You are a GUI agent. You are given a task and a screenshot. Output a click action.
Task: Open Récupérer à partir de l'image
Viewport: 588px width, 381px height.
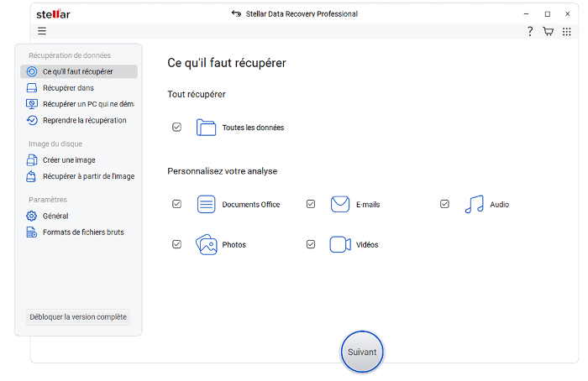[79, 176]
